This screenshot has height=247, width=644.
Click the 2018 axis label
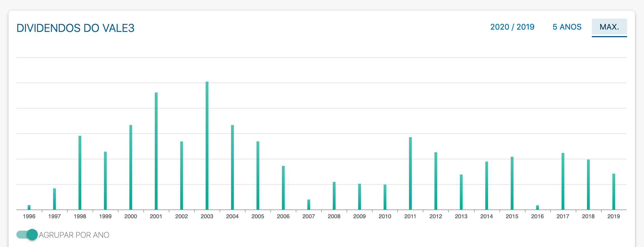click(588, 216)
